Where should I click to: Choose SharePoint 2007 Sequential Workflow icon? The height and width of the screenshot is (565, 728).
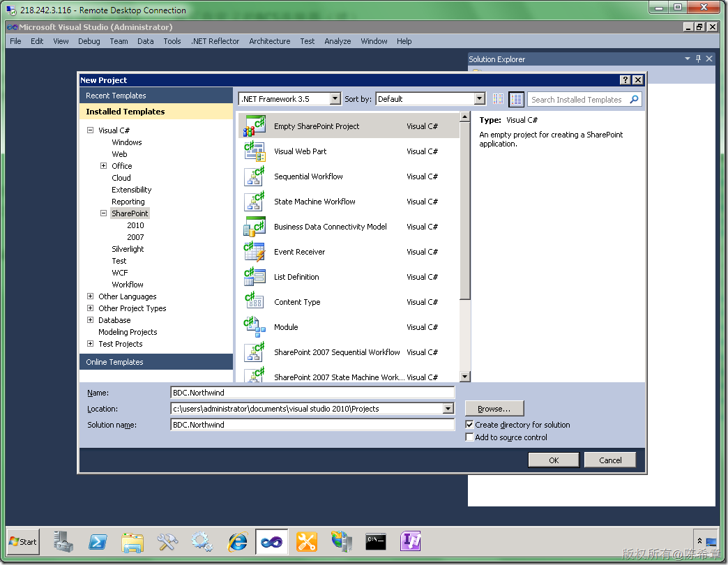(255, 352)
